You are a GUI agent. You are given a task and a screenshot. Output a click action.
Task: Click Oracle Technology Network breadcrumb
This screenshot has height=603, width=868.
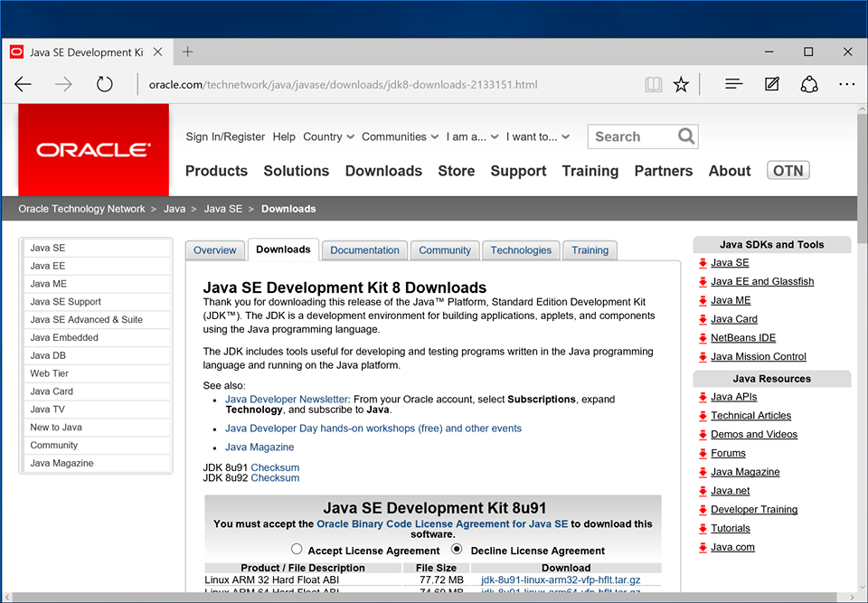(x=81, y=209)
